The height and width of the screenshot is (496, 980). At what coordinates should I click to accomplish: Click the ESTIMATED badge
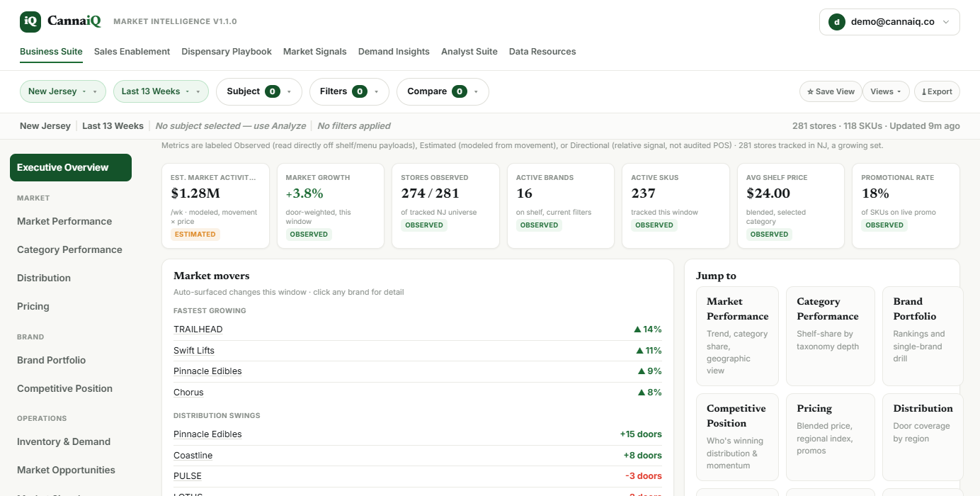(195, 235)
